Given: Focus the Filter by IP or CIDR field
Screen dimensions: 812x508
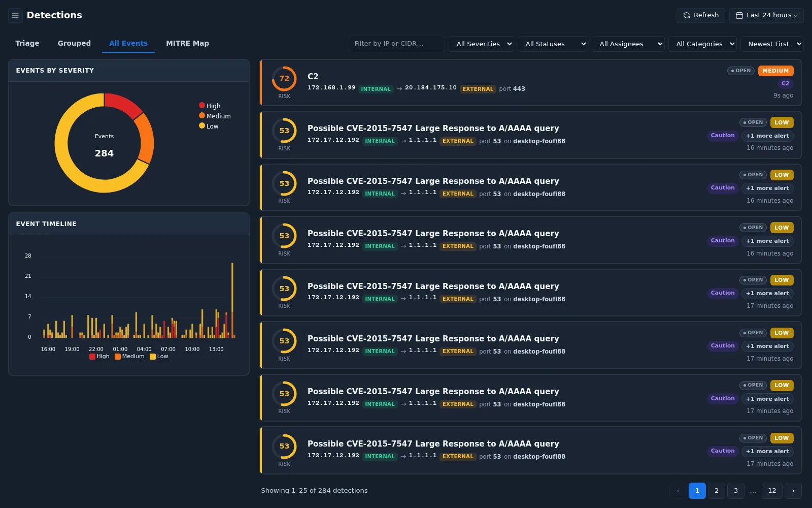Looking at the screenshot, I should pyautogui.click(x=396, y=44).
